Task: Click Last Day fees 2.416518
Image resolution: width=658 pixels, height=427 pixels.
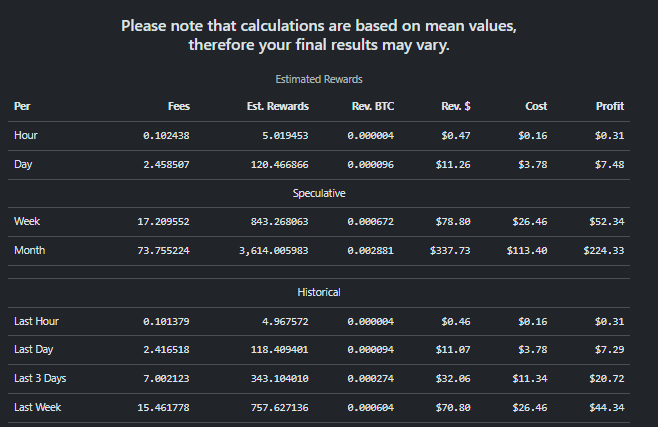Action: [166, 349]
